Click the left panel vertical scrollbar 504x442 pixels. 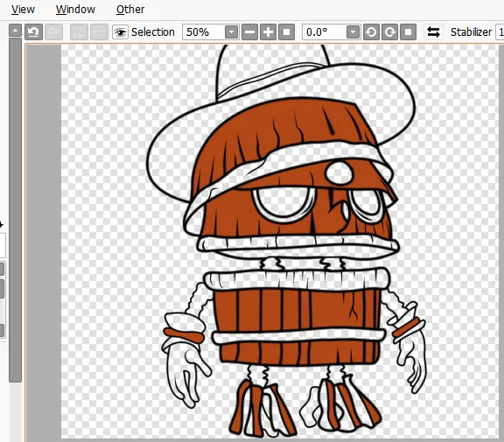(x=15, y=209)
